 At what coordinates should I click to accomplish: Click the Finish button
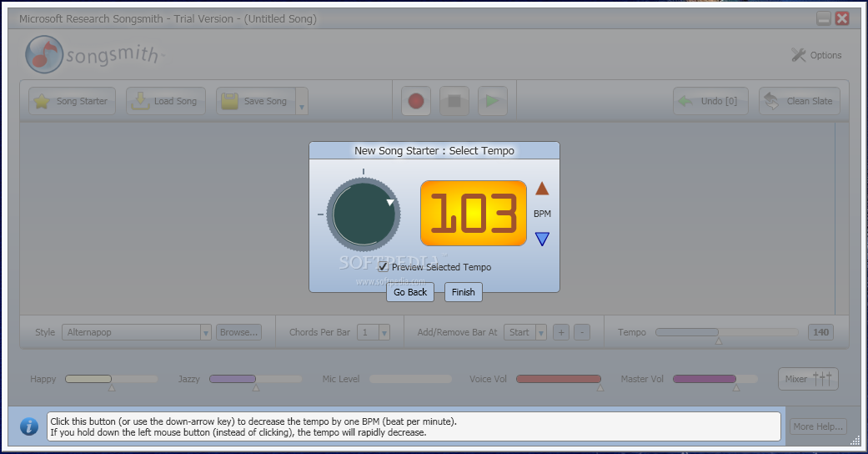coord(464,292)
